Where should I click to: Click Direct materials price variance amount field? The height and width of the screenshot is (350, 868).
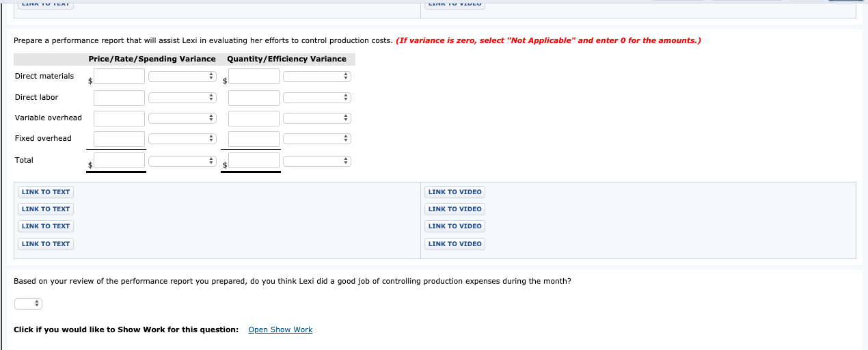[x=120, y=76]
